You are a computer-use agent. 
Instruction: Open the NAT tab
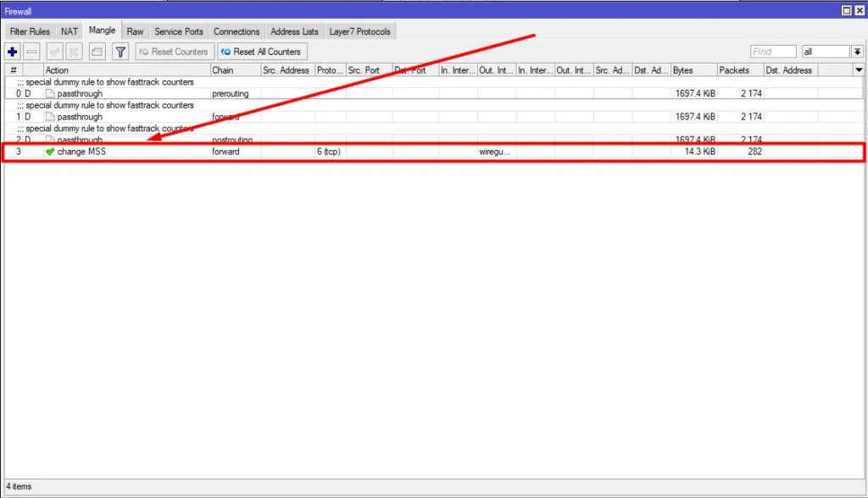coord(70,31)
